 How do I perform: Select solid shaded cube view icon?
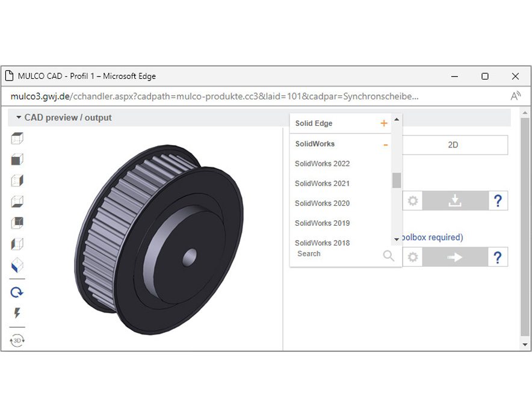click(17, 159)
